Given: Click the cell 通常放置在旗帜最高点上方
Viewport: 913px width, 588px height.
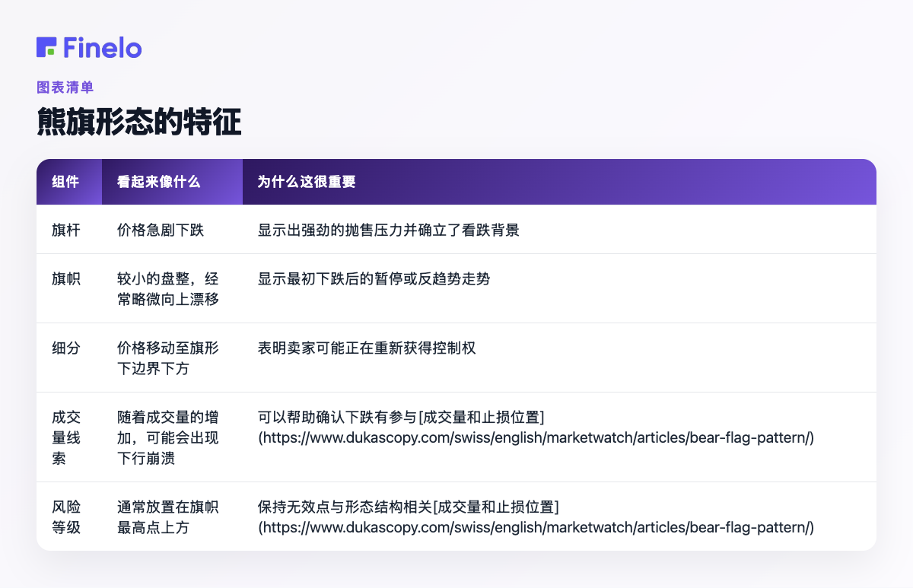Looking at the screenshot, I should pos(172,516).
